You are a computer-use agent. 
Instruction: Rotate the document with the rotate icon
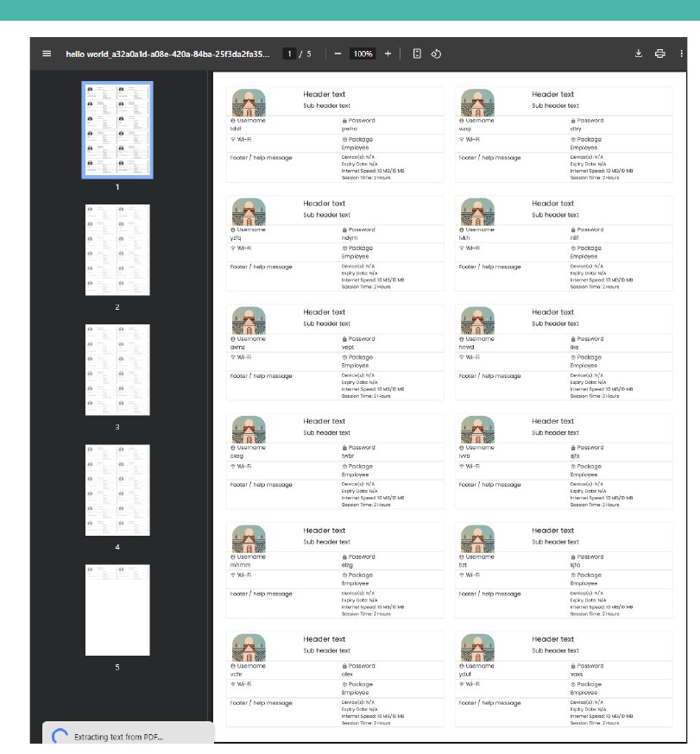tap(436, 53)
